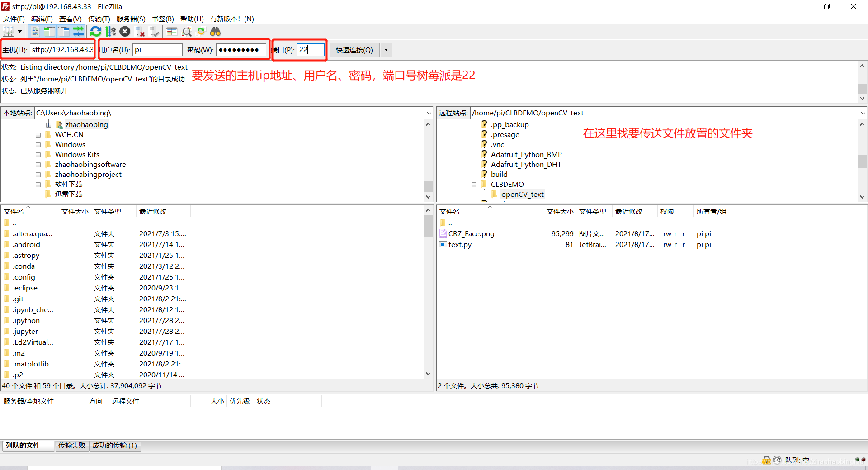Search for files with binoculars icon
The width and height of the screenshot is (868, 470).
click(215, 32)
